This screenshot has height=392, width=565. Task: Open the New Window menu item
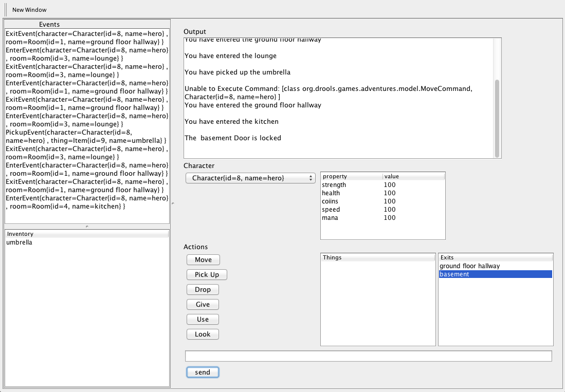pyautogui.click(x=29, y=10)
